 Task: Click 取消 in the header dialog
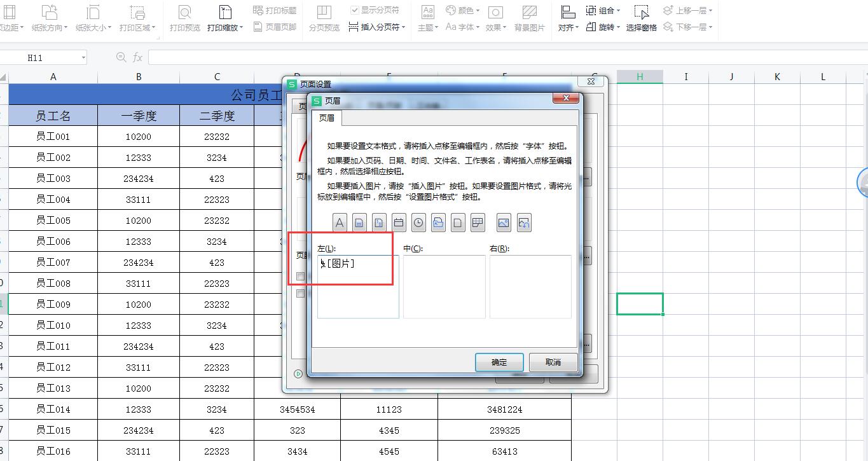(x=553, y=362)
